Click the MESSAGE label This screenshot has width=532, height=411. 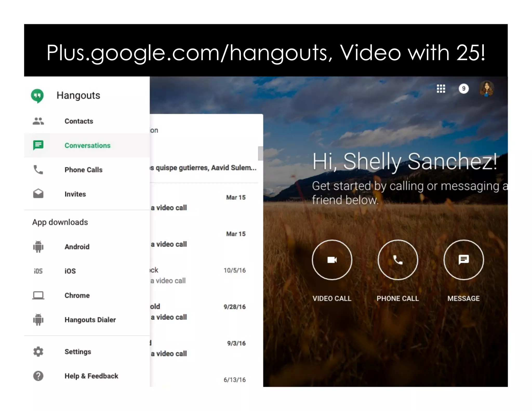click(x=464, y=299)
